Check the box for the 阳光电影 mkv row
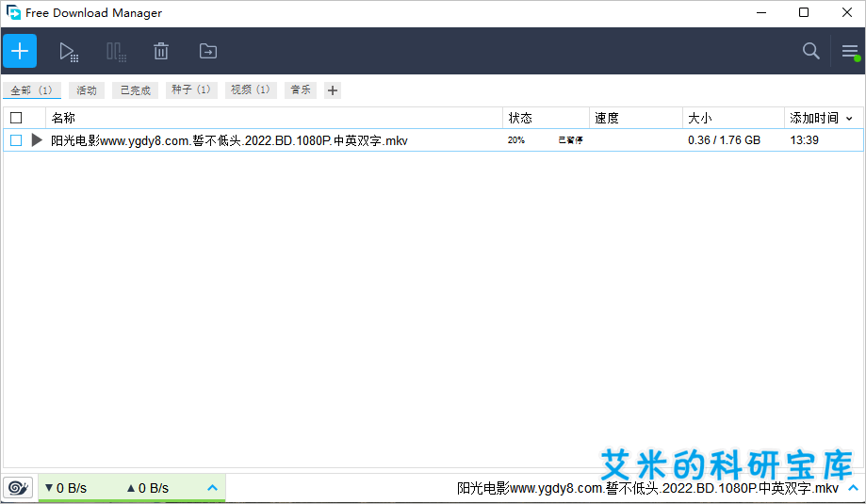Screen dimensions: 866x504 pos(16,140)
